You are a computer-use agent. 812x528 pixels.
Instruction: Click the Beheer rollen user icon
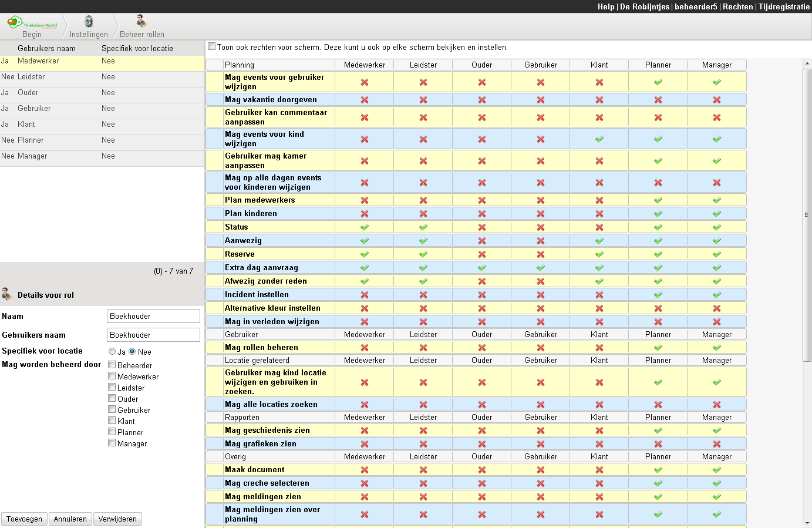tap(141, 22)
